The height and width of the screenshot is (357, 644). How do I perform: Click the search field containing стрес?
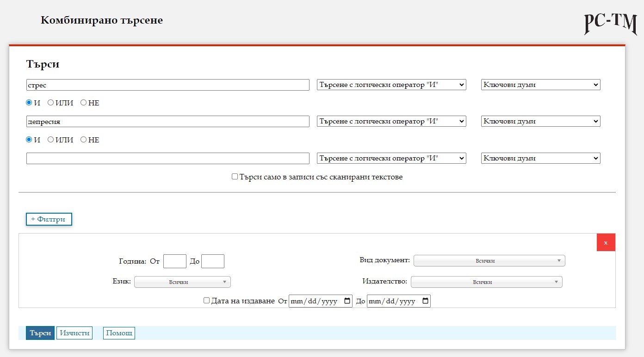click(168, 85)
